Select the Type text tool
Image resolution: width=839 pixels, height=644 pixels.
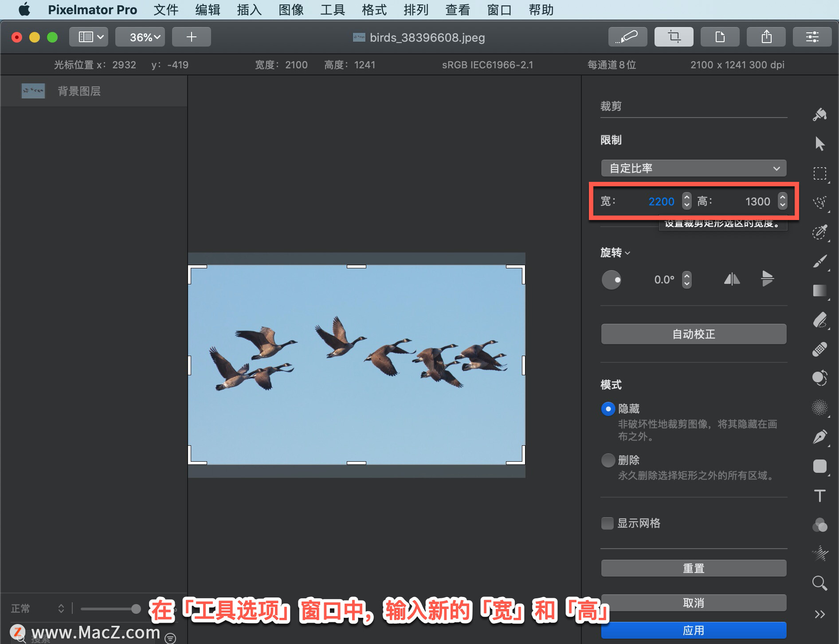819,495
